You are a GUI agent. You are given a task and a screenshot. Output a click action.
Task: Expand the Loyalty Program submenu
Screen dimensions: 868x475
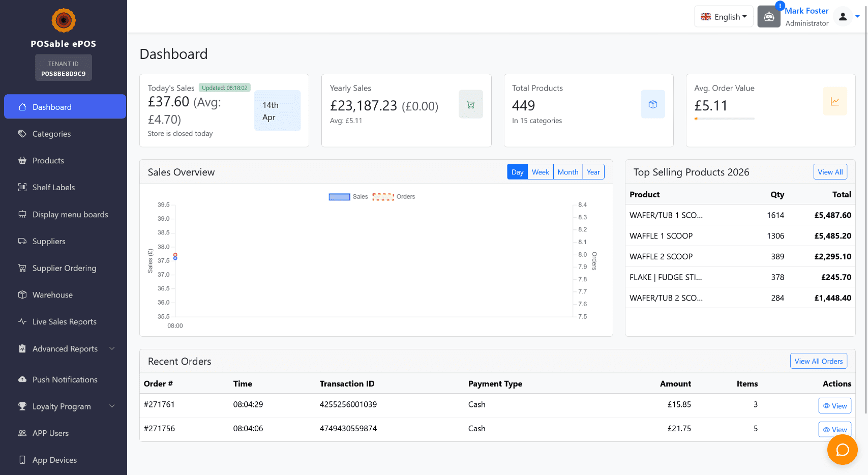point(62,406)
